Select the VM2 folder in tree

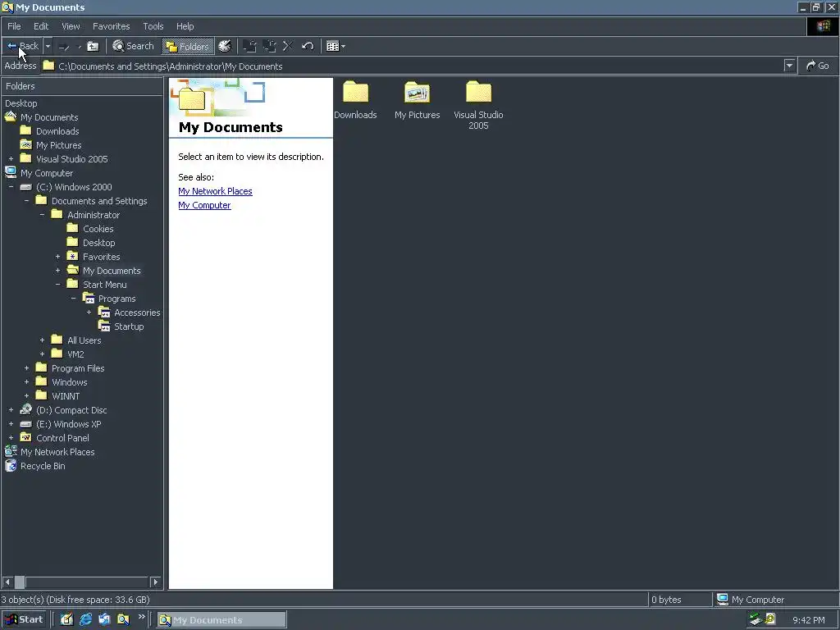click(75, 354)
